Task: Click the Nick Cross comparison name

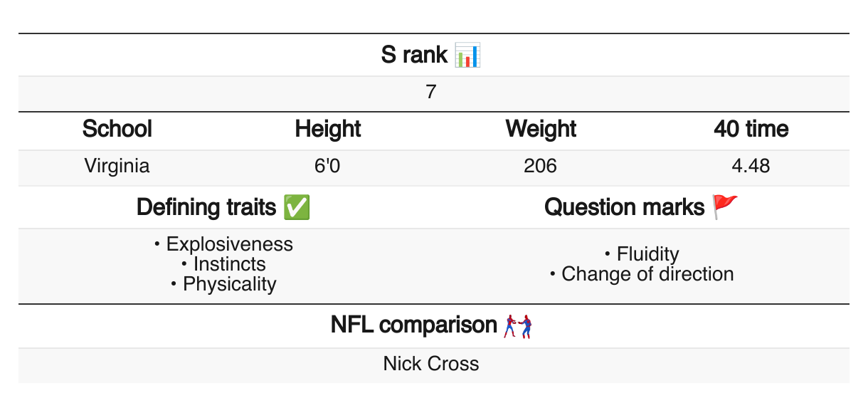Action: 431,364
